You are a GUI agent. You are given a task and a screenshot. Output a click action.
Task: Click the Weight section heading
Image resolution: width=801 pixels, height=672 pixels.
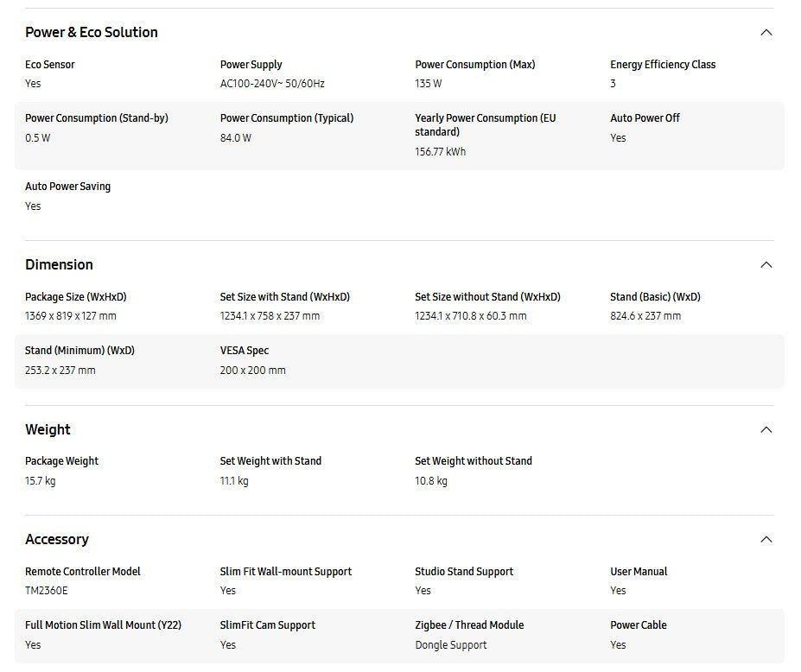click(48, 430)
